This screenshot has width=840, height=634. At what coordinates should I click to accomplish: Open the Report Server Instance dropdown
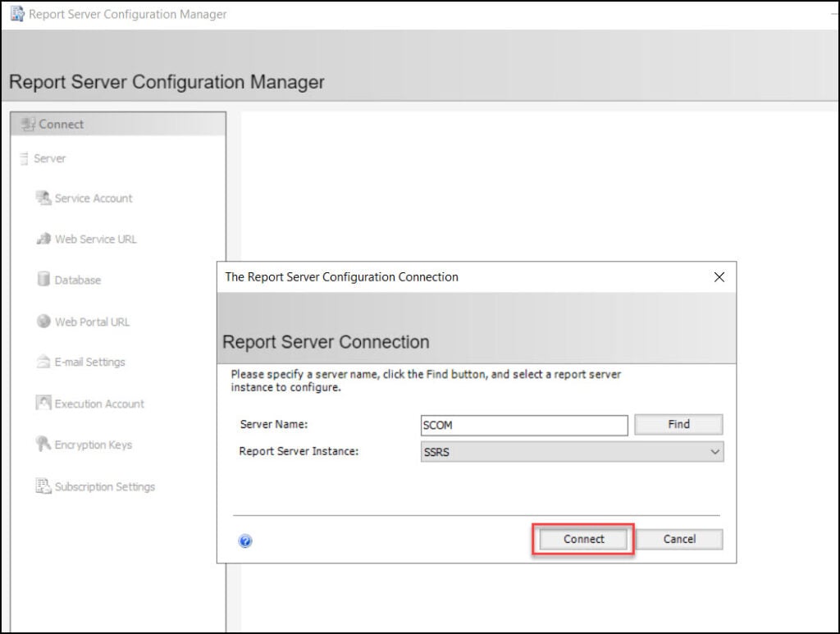point(572,452)
